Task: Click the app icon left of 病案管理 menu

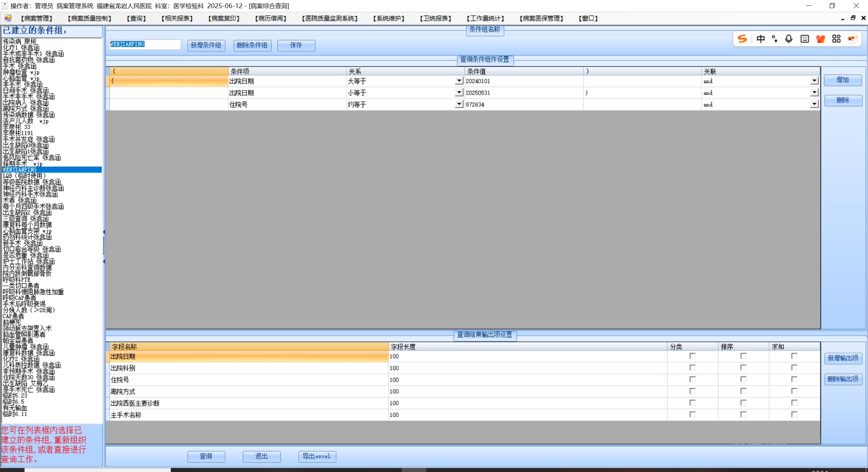Action: pos(8,18)
